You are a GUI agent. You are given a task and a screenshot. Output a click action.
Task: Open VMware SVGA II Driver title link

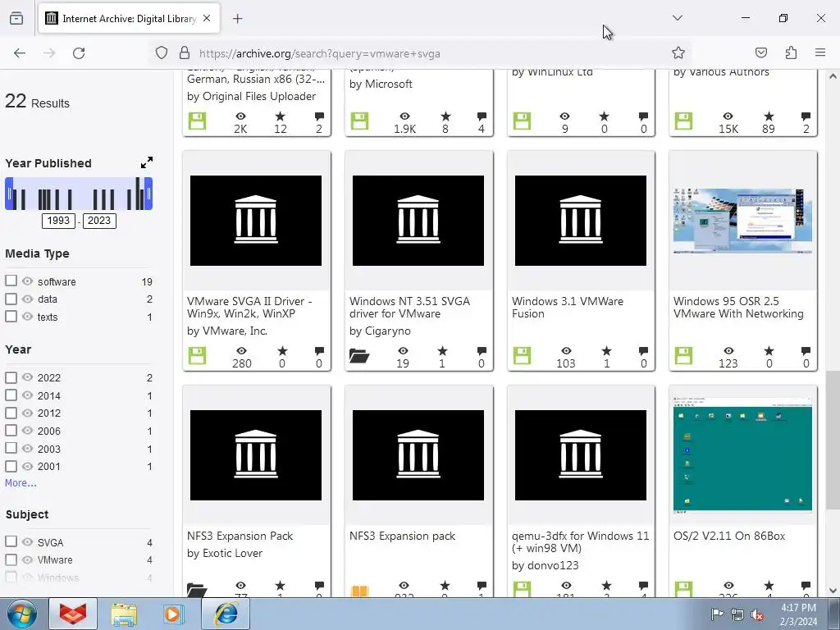[249, 308]
